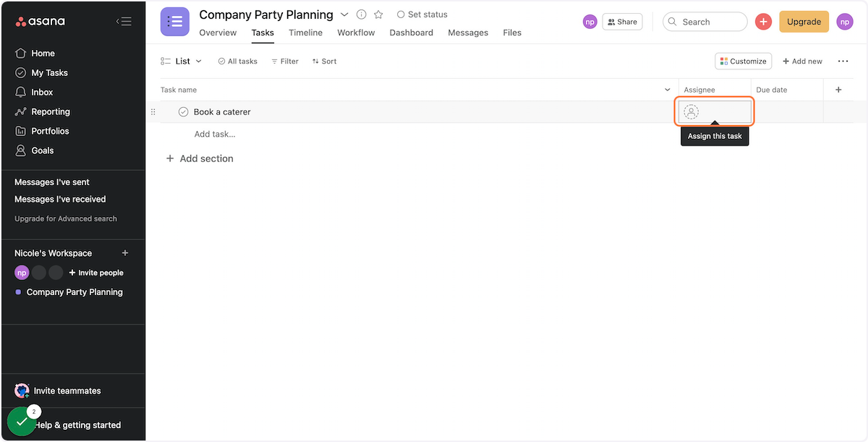Open the Sort options
This screenshot has width=868, height=442.
pyautogui.click(x=324, y=61)
